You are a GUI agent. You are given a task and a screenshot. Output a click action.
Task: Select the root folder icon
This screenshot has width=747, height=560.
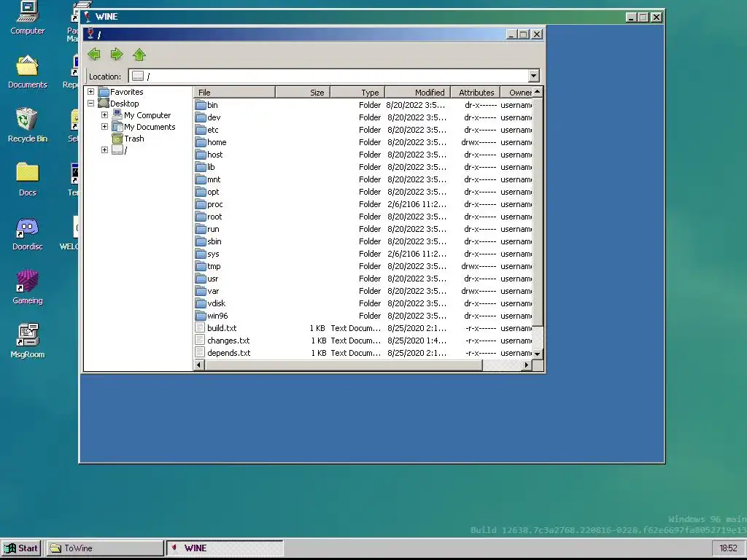[x=201, y=216]
